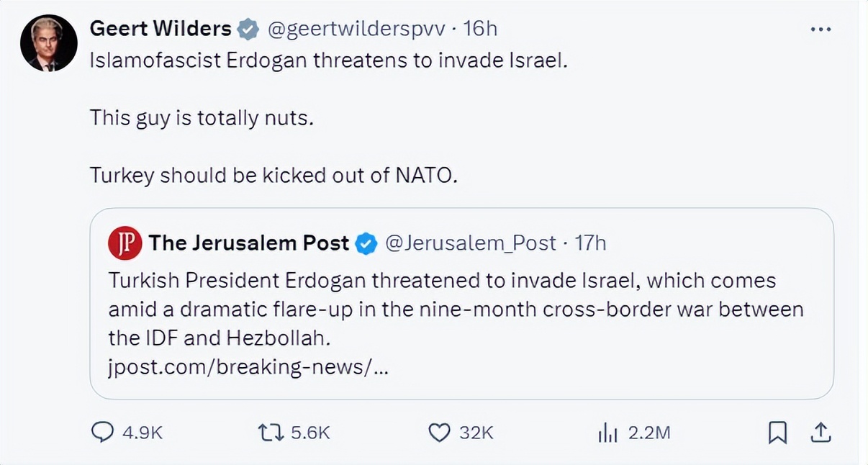This screenshot has width=868, height=465.
Task: Open The Jerusalem Post account name
Action: 249,243
